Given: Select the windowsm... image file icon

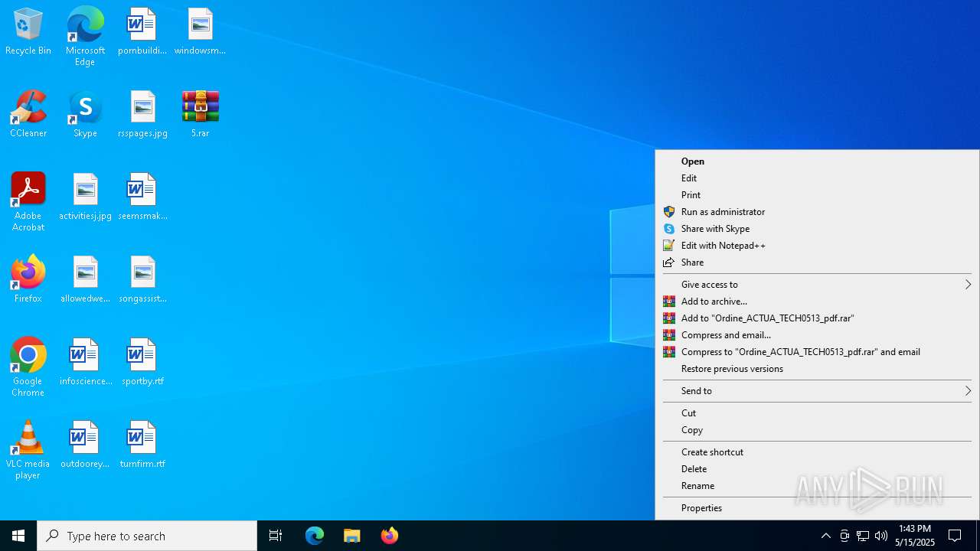Looking at the screenshot, I should pos(200,32).
